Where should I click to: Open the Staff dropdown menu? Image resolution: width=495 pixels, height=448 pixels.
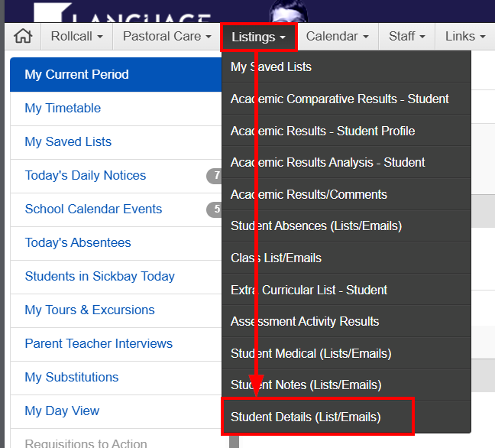pyautogui.click(x=406, y=37)
